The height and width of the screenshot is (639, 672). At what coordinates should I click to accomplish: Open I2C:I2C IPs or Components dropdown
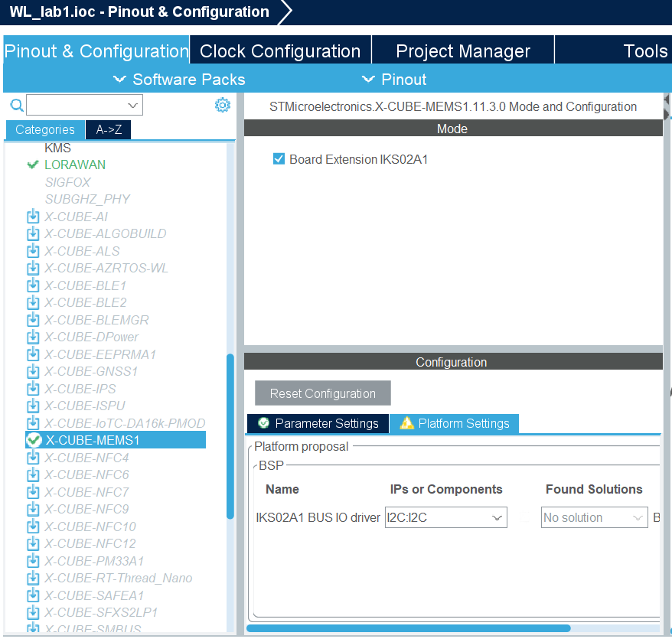point(445,518)
